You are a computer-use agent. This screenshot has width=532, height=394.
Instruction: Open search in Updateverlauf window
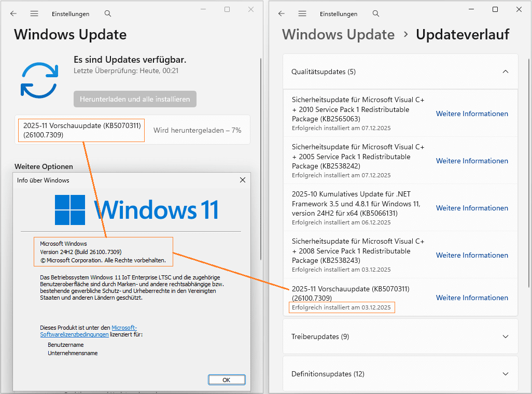(x=375, y=13)
